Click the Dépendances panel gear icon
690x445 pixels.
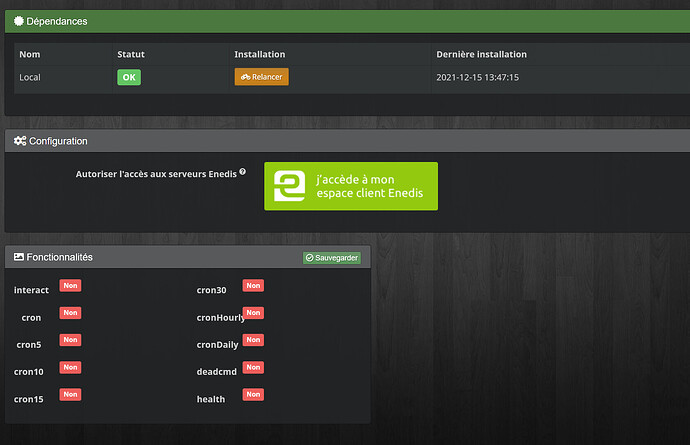point(18,21)
